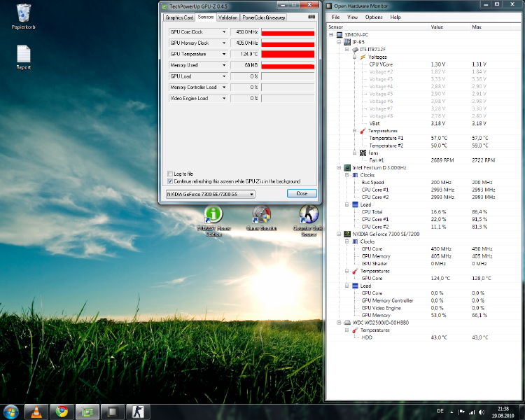
Task: Click the GPU Temperature red graph bar
Action: pos(288,54)
